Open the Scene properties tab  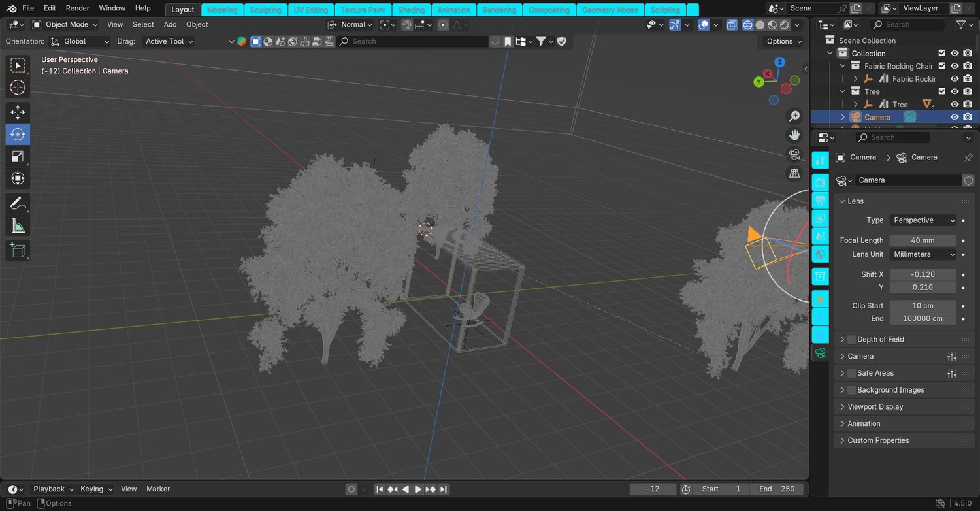tap(821, 236)
